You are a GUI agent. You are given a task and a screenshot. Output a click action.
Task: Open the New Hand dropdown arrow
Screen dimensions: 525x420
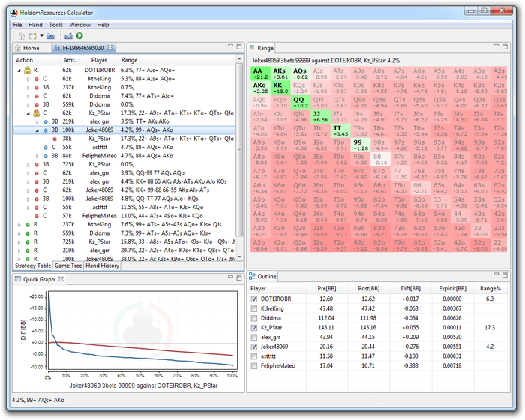pyautogui.click(x=41, y=35)
